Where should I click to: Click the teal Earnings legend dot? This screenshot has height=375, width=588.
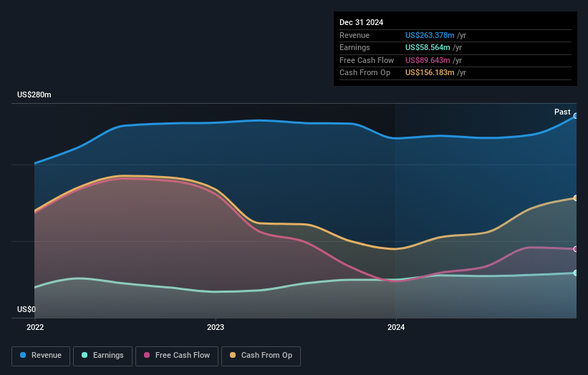(85, 355)
